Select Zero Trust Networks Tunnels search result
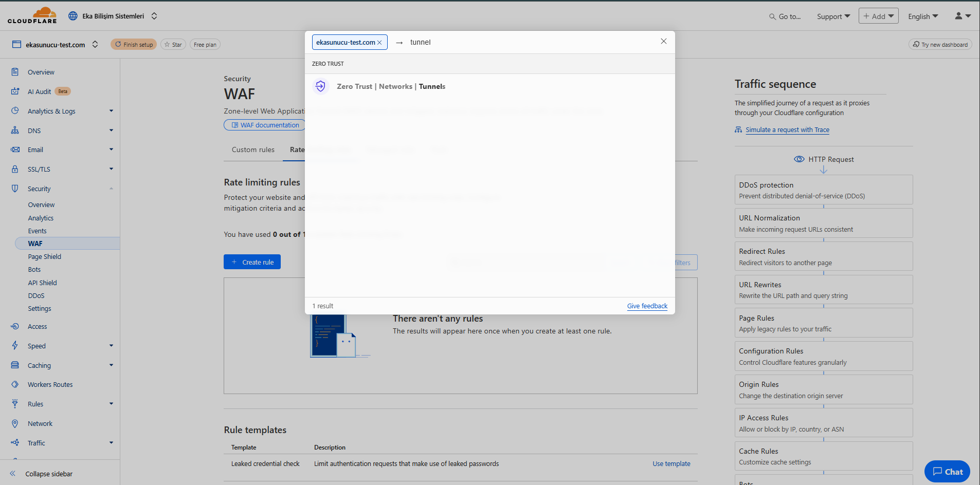980x485 pixels. [x=489, y=86]
